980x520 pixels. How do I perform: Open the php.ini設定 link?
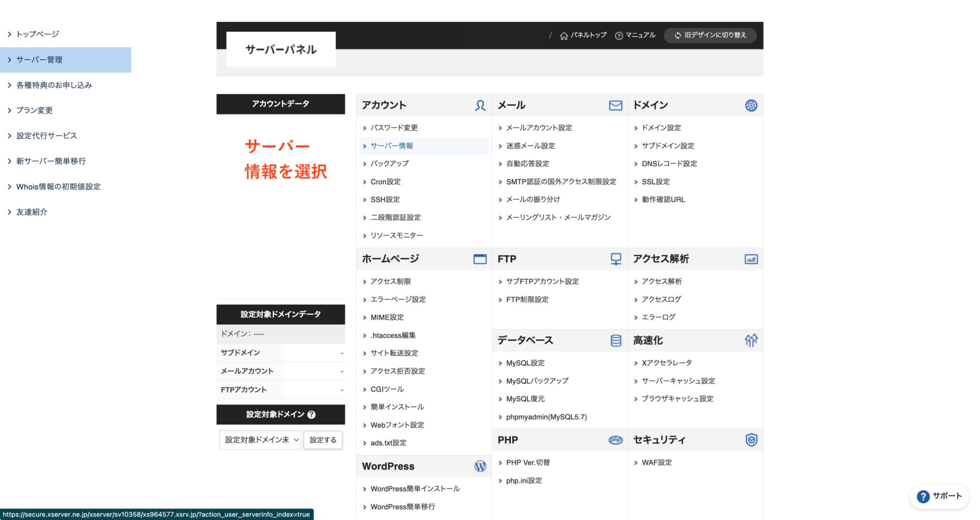click(524, 481)
